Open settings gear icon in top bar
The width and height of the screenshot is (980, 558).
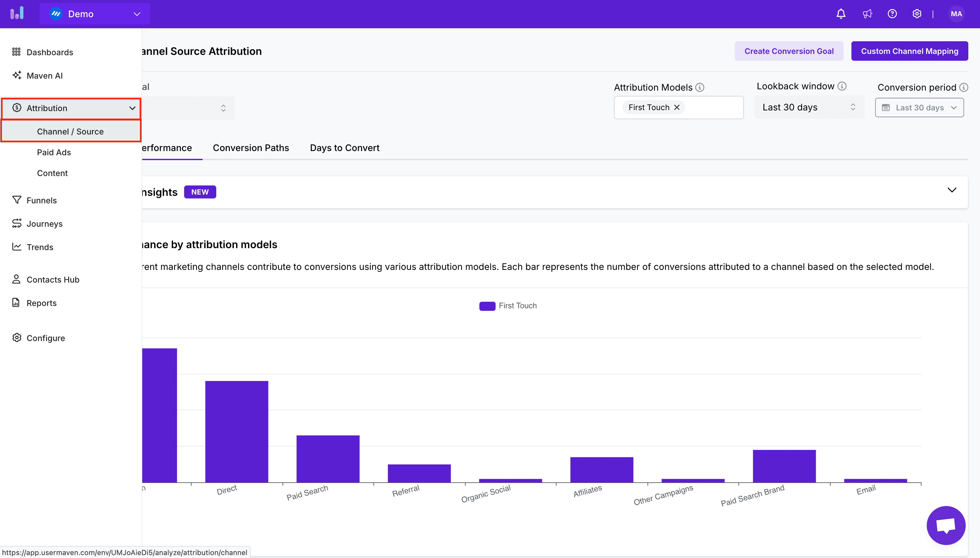click(916, 14)
